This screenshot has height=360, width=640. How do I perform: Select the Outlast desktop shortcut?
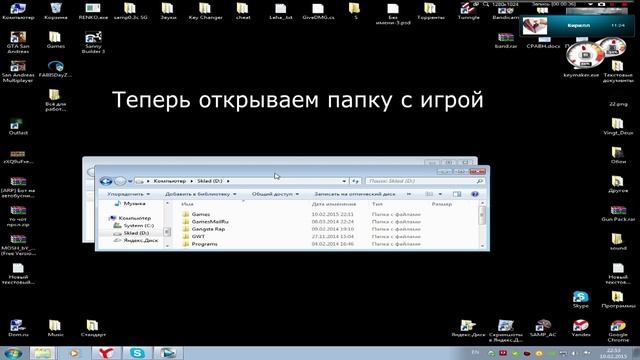(x=18, y=127)
